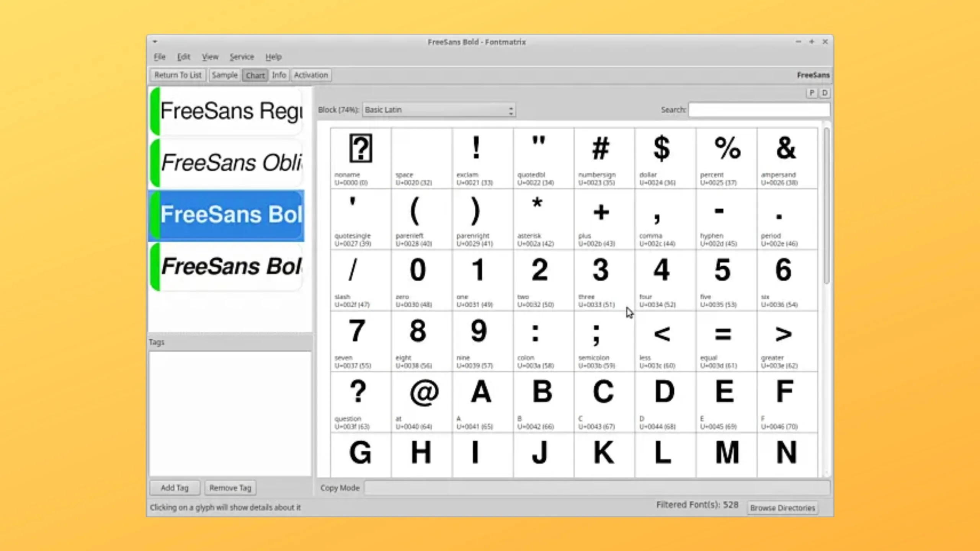
Task: Select the zero glyph
Action: tap(421, 280)
